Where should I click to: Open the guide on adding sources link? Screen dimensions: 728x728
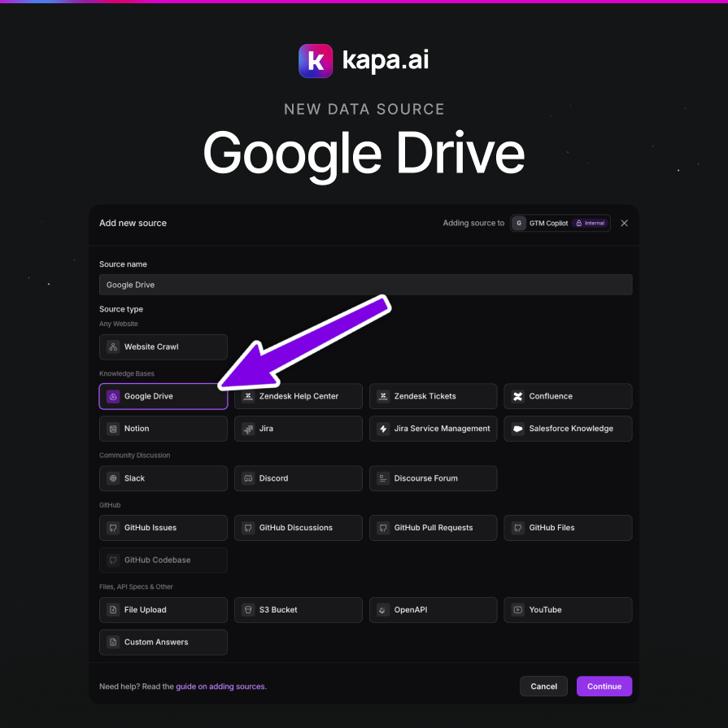point(220,687)
